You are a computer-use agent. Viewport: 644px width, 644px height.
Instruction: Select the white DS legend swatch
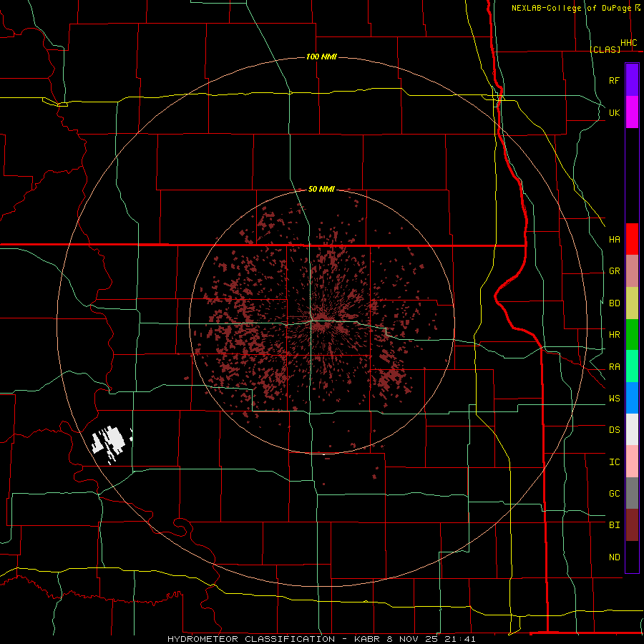click(x=632, y=429)
